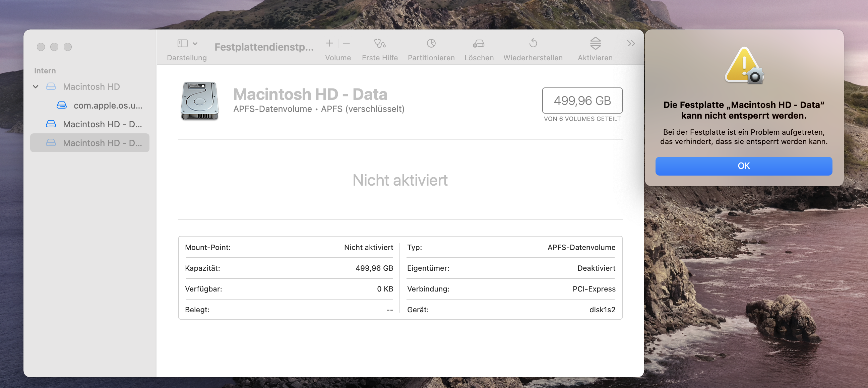Click the minus icon to remove volume
Image resolution: width=868 pixels, height=388 pixels.
347,43
